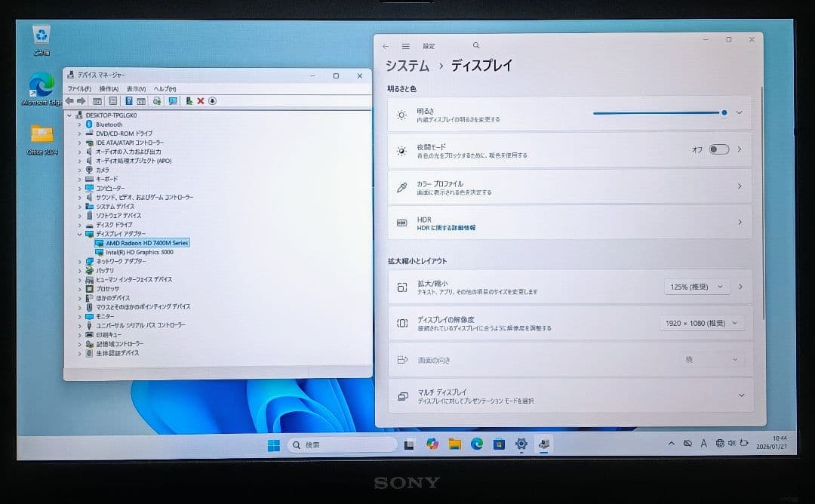Open the 1920 x 1080 resolution dropdown

[702, 322]
